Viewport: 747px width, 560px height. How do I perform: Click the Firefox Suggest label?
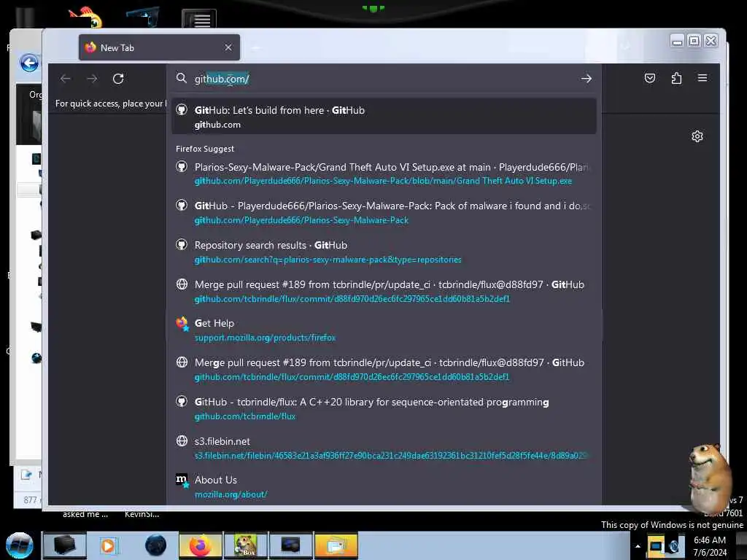pyautogui.click(x=205, y=149)
